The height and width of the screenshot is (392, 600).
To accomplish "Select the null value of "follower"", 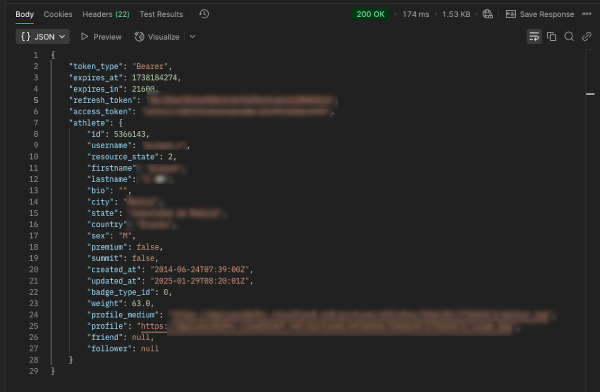I will [150, 349].
